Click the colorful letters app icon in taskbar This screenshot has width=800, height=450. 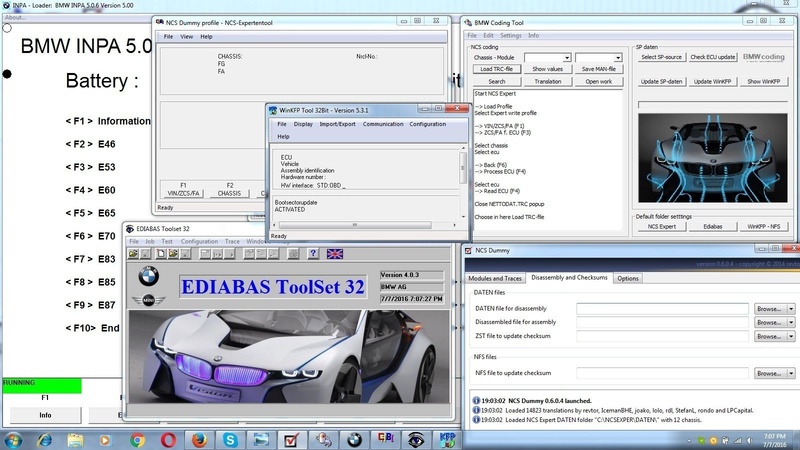[x=385, y=440]
